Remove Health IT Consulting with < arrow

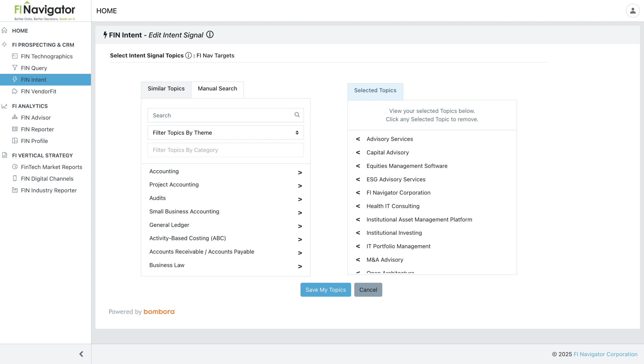click(x=358, y=206)
